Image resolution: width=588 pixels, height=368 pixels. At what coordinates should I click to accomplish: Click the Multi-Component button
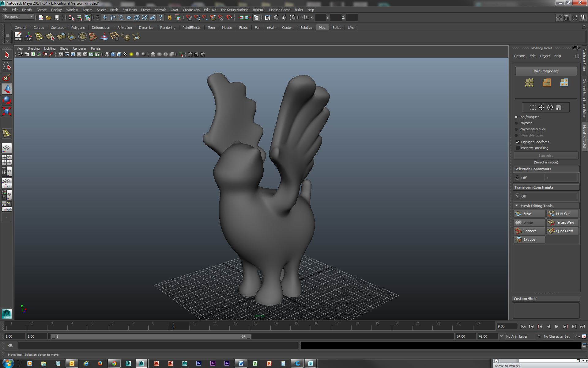pyautogui.click(x=546, y=71)
